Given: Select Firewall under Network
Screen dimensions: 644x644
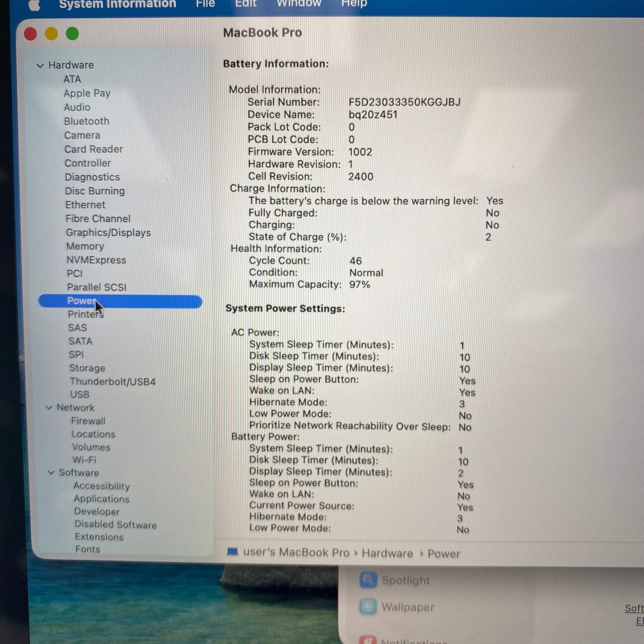Looking at the screenshot, I should [88, 421].
